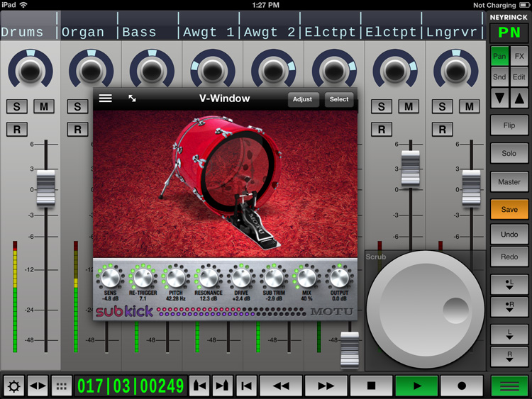
Task: Click the Scrub jog wheel
Action: pyautogui.click(x=426, y=310)
